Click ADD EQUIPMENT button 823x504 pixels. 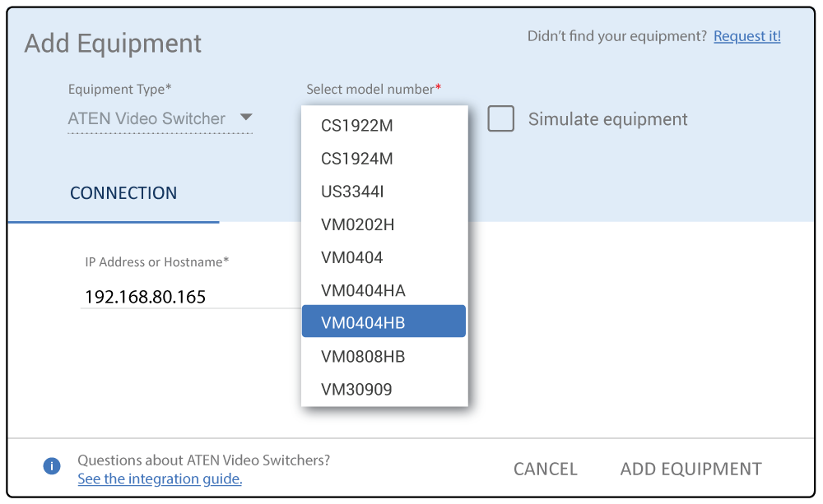click(691, 469)
